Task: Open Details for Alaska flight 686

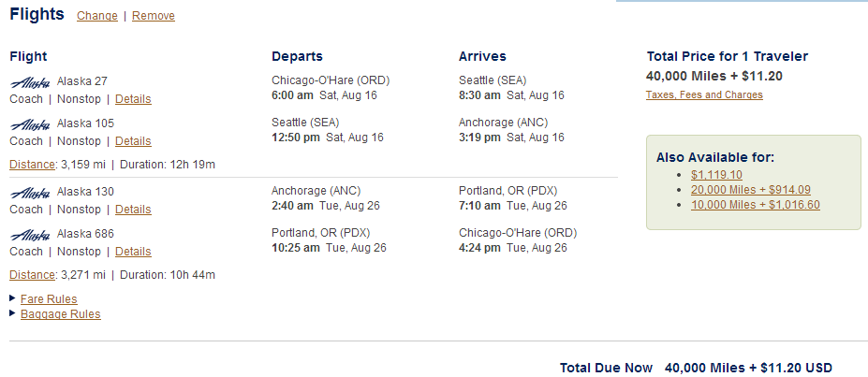Action: 133,252
